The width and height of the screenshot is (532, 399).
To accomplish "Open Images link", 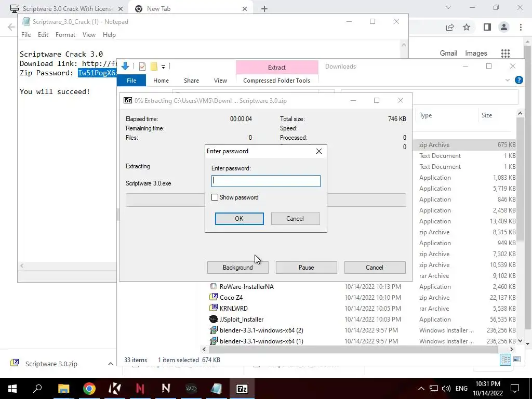I will pos(476,54).
